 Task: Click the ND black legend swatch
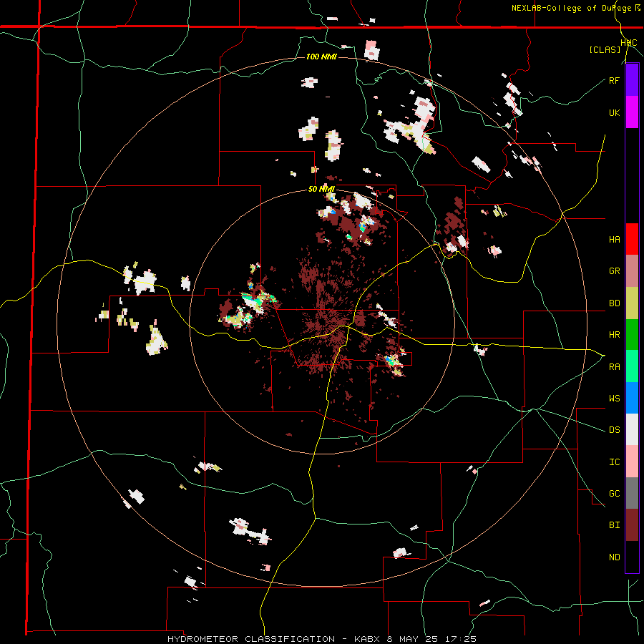632,557
